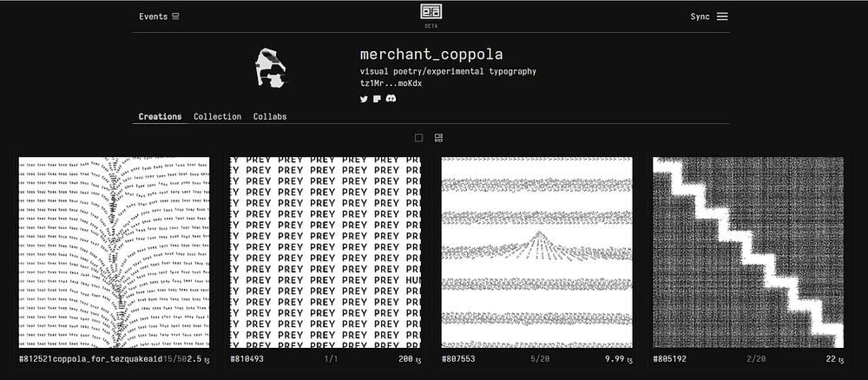Open the branching text tree artwork
868x380 pixels.
[114, 252]
